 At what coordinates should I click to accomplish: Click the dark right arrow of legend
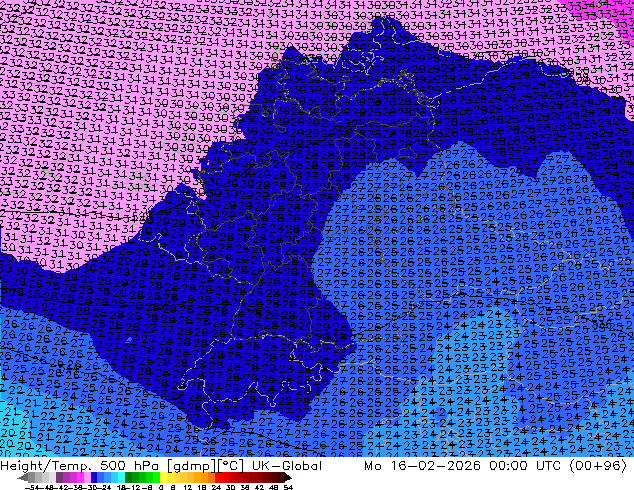(287, 477)
